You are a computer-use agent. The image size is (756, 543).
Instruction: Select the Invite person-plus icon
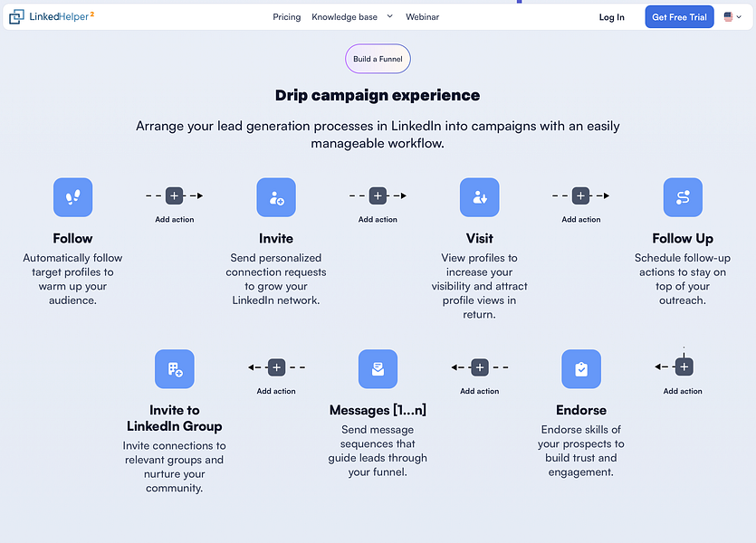point(276,197)
